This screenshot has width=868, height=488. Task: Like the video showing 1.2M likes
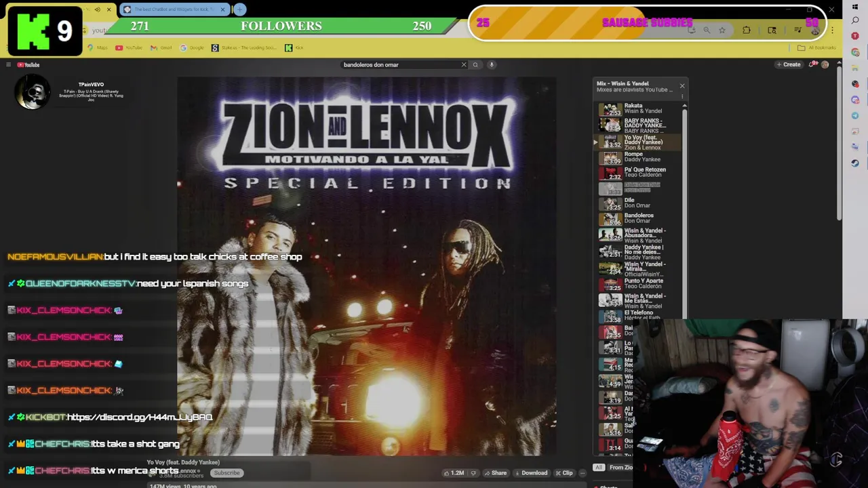click(x=454, y=473)
